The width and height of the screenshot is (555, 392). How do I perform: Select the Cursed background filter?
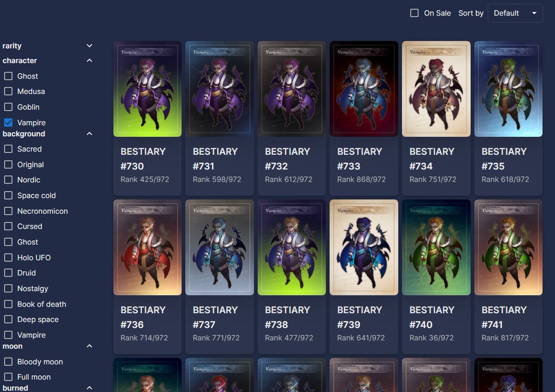click(x=8, y=226)
